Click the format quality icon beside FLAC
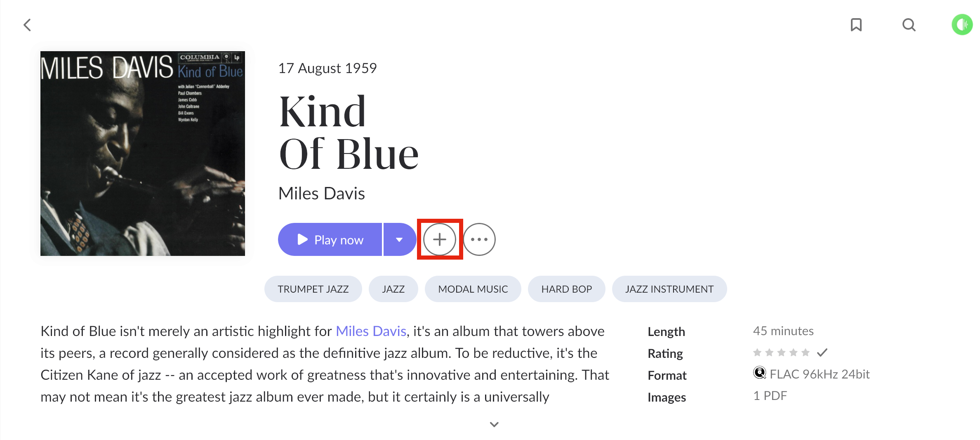 coord(759,373)
